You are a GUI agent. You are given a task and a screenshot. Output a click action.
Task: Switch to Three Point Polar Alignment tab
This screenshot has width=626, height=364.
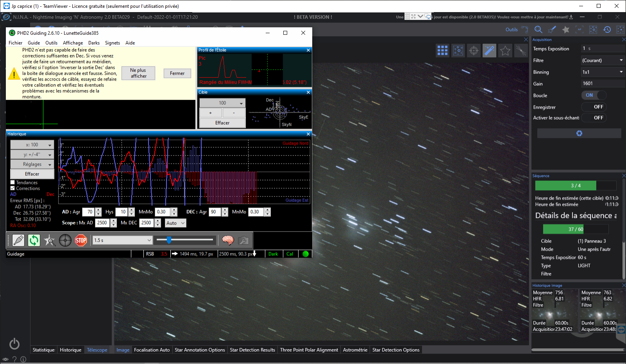pos(309,350)
